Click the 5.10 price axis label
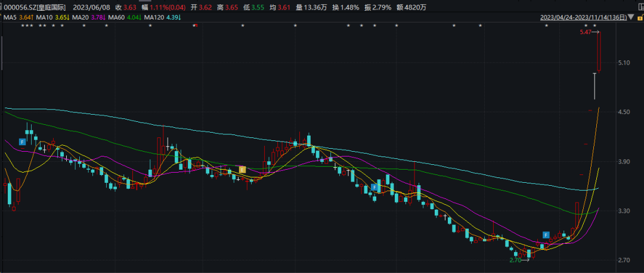This screenshot has width=644, height=273. point(624,63)
